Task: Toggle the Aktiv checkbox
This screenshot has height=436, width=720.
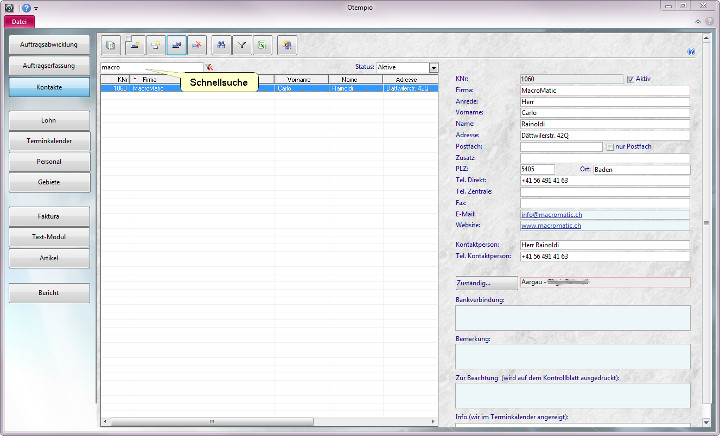Action: coord(629,78)
